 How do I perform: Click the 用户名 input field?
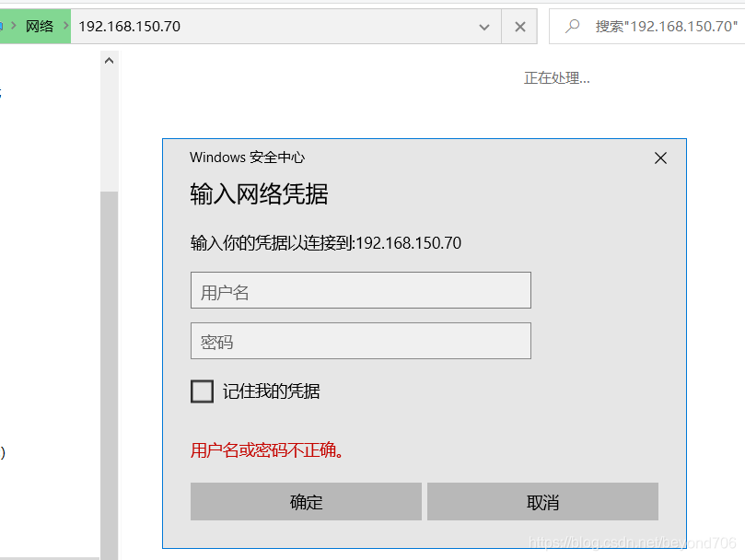[x=360, y=289]
